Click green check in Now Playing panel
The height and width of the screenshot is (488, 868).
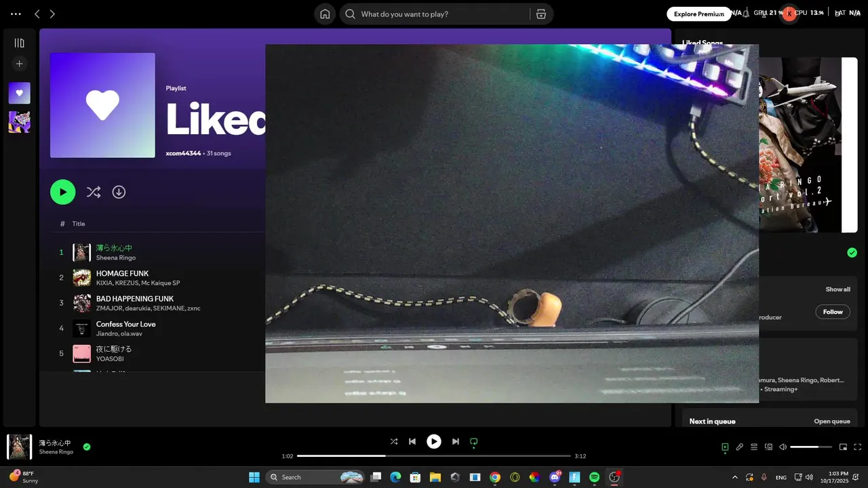pyautogui.click(x=852, y=252)
